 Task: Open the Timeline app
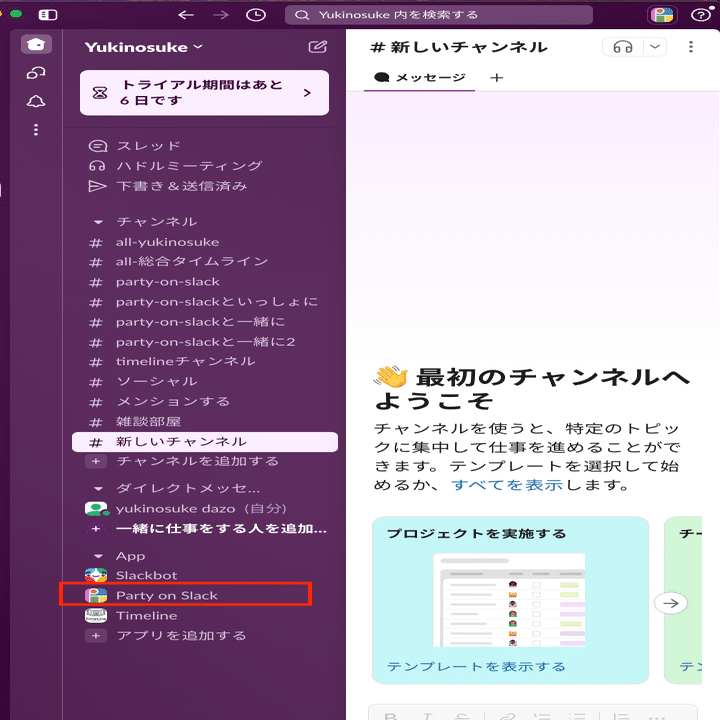(x=205, y=616)
